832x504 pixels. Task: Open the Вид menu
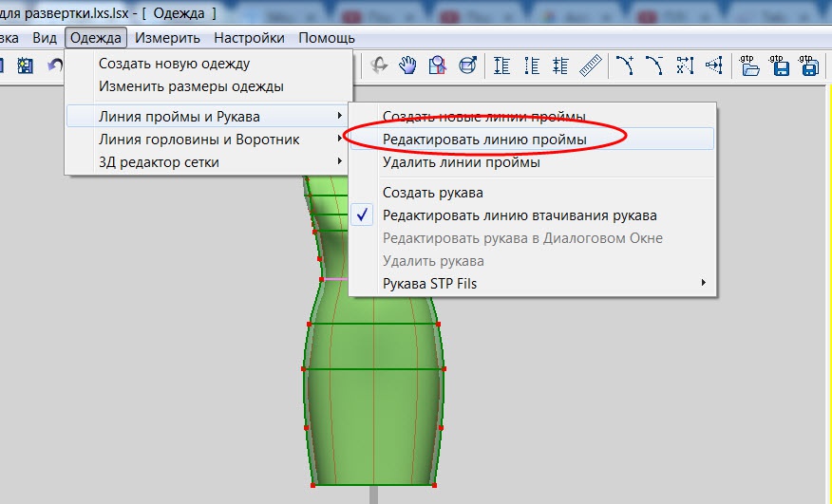(45, 38)
